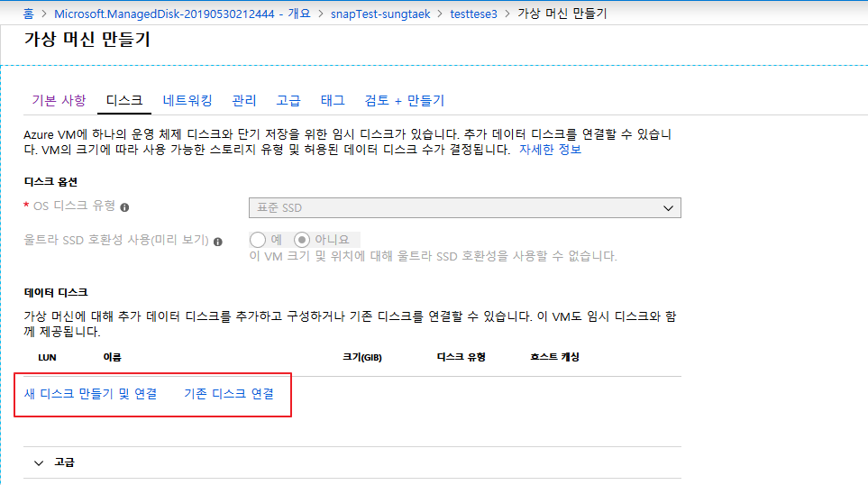This screenshot has height=485, width=868.
Task: Switch to the 기본 사항 tab
Action: (59, 100)
